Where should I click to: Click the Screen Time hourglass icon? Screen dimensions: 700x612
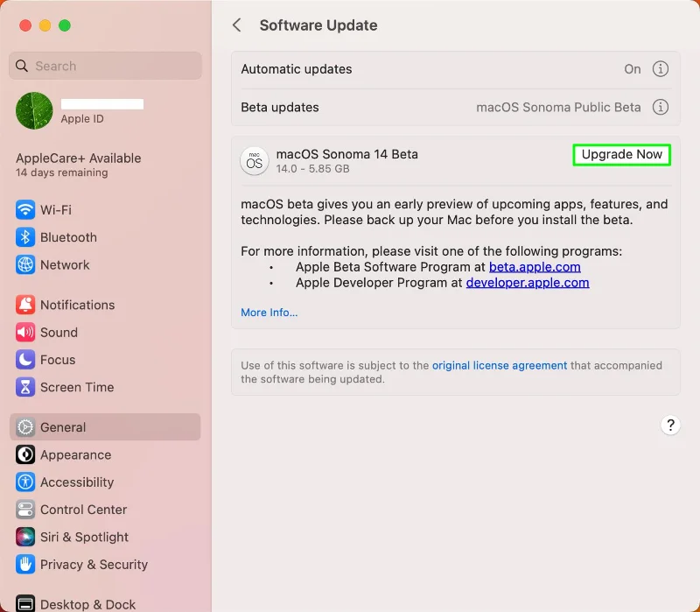point(25,387)
